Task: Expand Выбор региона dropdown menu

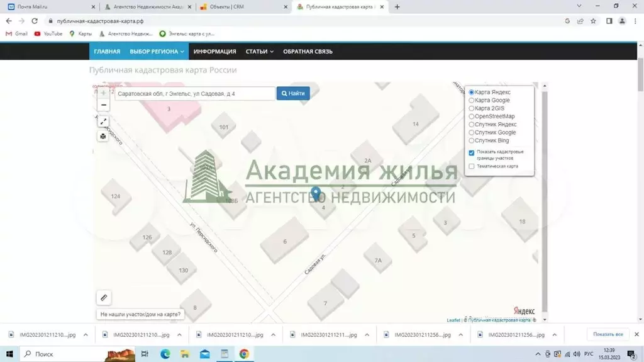Action: point(157,52)
